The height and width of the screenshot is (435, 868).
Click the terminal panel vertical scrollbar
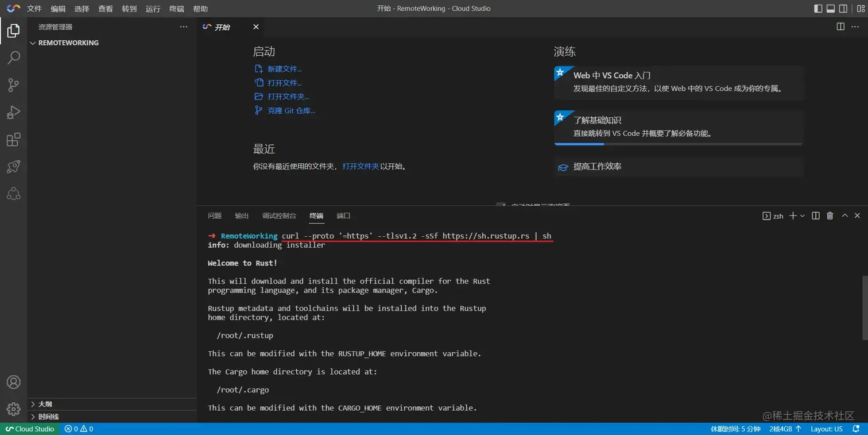point(865,307)
